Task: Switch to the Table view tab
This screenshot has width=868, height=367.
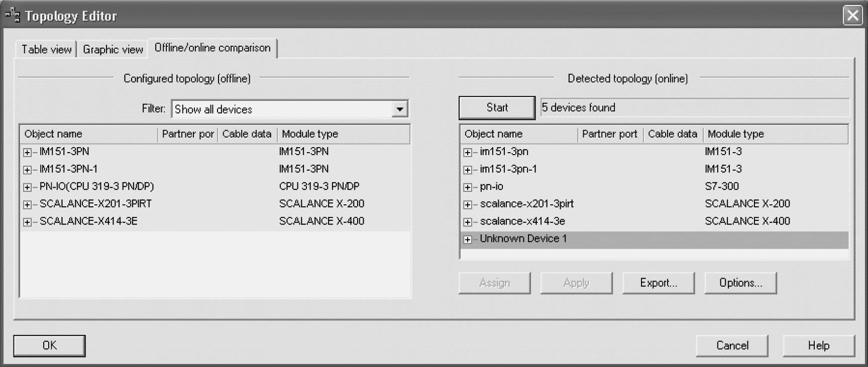Action: pos(46,49)
